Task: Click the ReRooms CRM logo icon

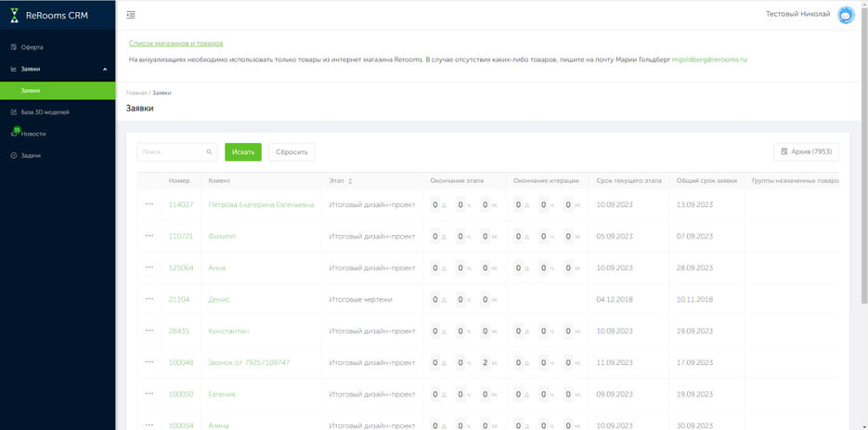Action: 15,15
